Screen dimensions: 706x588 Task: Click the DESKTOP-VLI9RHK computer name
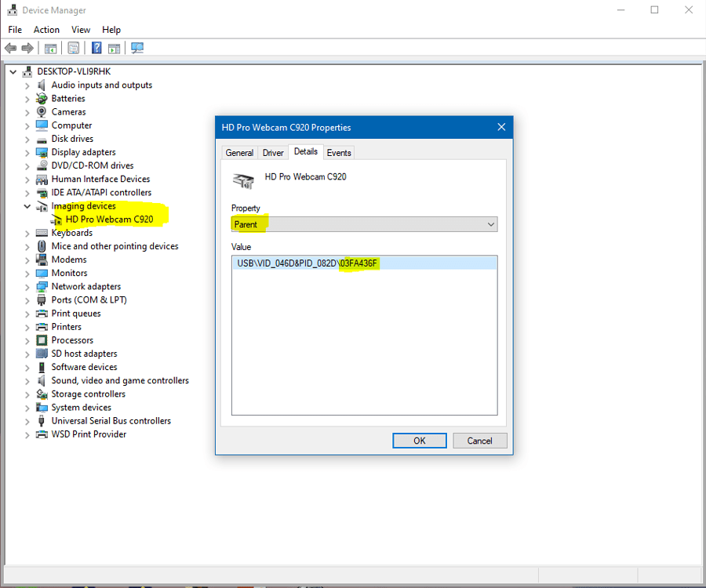[74, 71]
